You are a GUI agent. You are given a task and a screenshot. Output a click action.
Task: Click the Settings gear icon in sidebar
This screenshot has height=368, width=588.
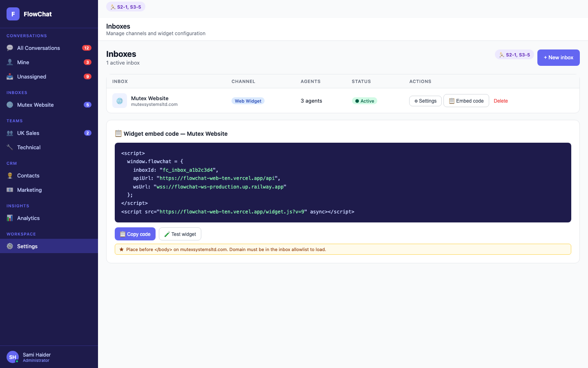[x=10, y=246]
